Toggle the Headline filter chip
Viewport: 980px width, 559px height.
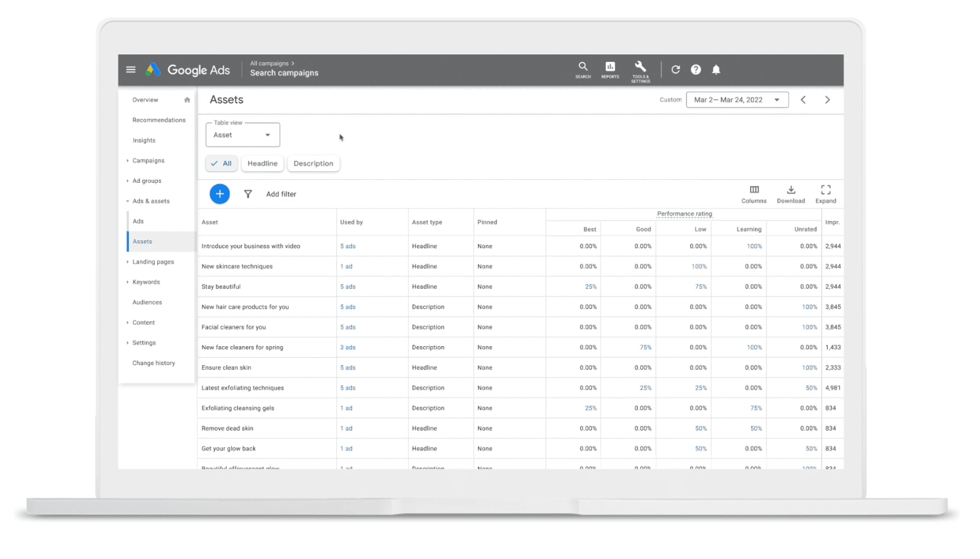point(262,164)
